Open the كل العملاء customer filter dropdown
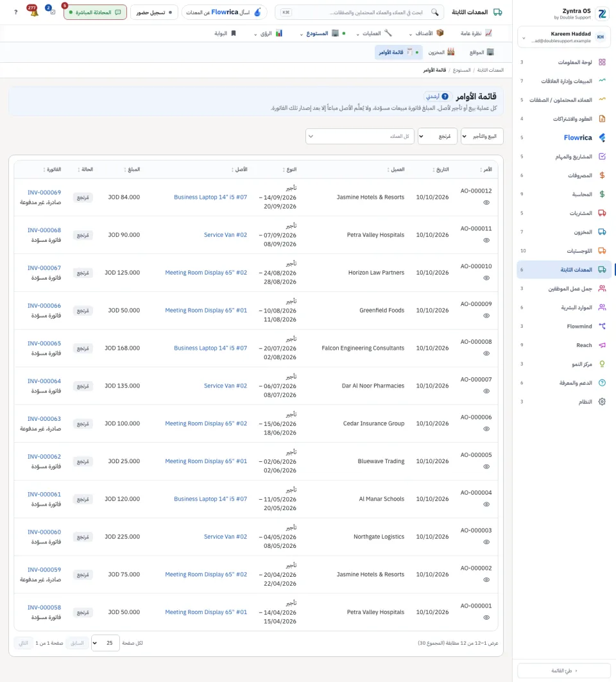Image resolution: width=616 pixels, height=682 pixels. click(x=360, y=136)
